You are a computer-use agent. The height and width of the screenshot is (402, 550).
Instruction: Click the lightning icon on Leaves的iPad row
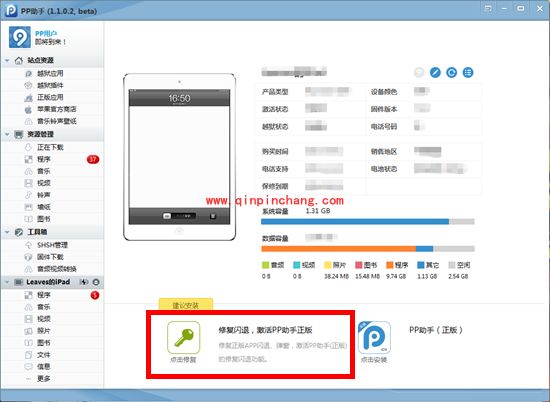(84, 282)
